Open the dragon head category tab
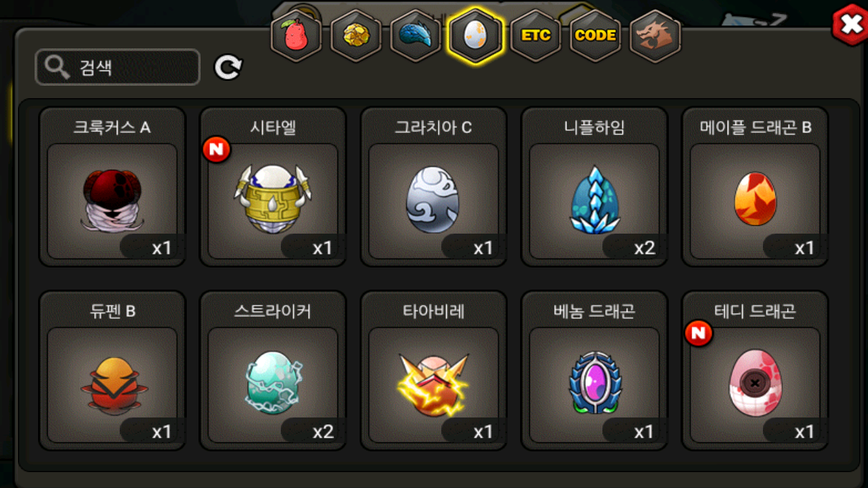Image resolution: width=868 pixels, height=488 pixels. pyautogui.click(x=655, y=35)
